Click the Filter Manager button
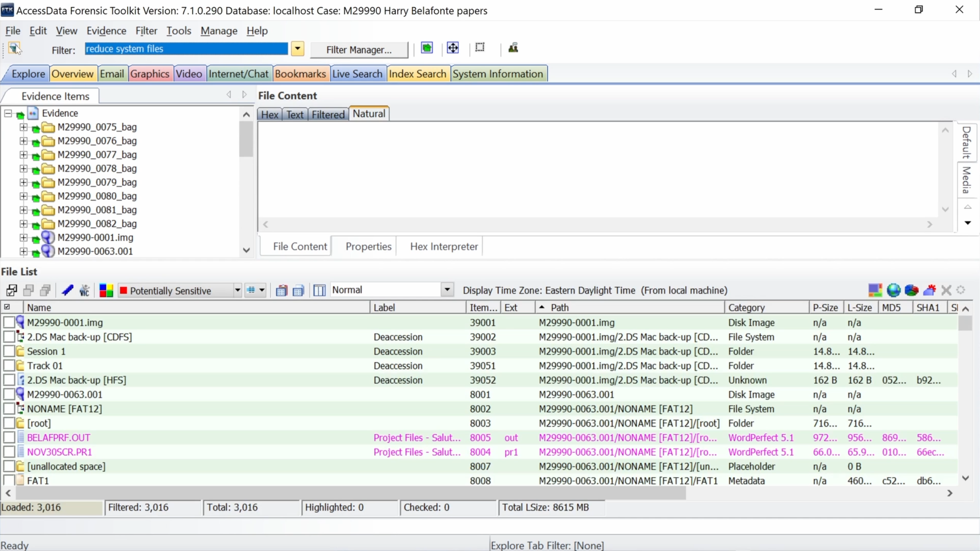This screenshot has height=551, width=980. coord(359,49)
